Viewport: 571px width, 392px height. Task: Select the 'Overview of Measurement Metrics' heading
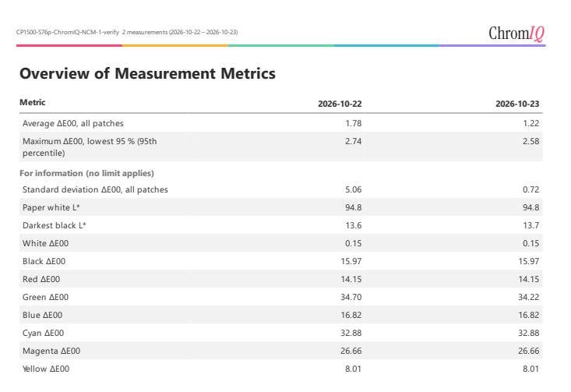[147, 73]
